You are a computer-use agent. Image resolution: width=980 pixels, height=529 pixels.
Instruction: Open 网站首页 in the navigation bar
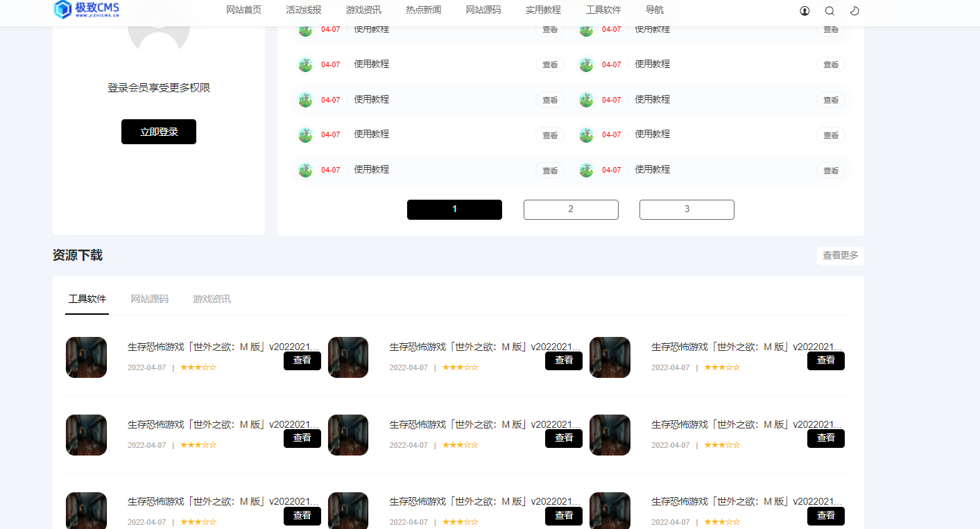(x=244, y=10)
